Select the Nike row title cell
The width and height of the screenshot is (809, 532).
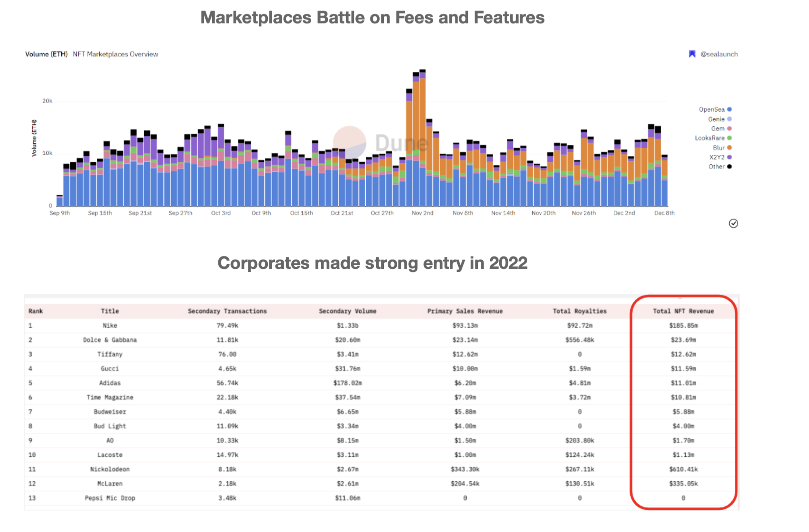[110, 325]
